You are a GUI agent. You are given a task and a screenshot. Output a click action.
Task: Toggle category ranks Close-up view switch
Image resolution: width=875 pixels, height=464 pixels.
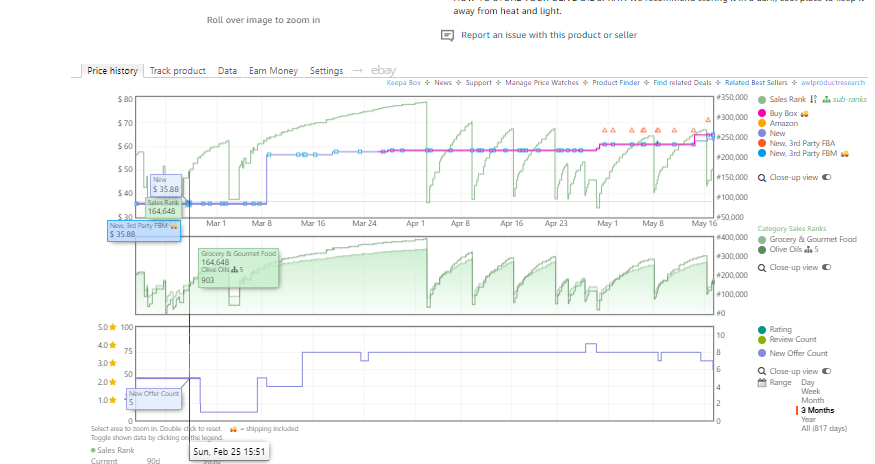826,267
